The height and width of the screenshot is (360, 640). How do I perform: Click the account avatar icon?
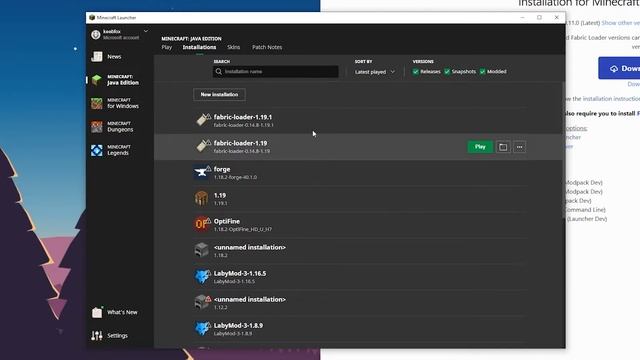coord(96,35)
